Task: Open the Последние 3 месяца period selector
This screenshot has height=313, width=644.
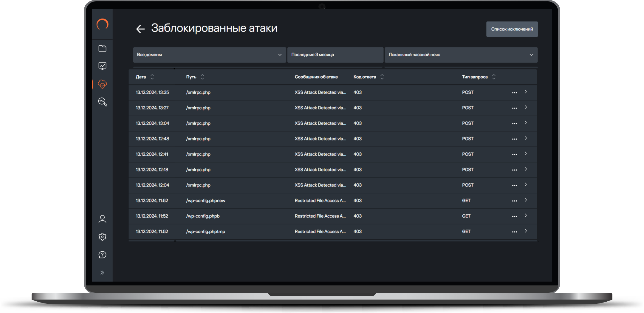Action: (x=335, y=55)
